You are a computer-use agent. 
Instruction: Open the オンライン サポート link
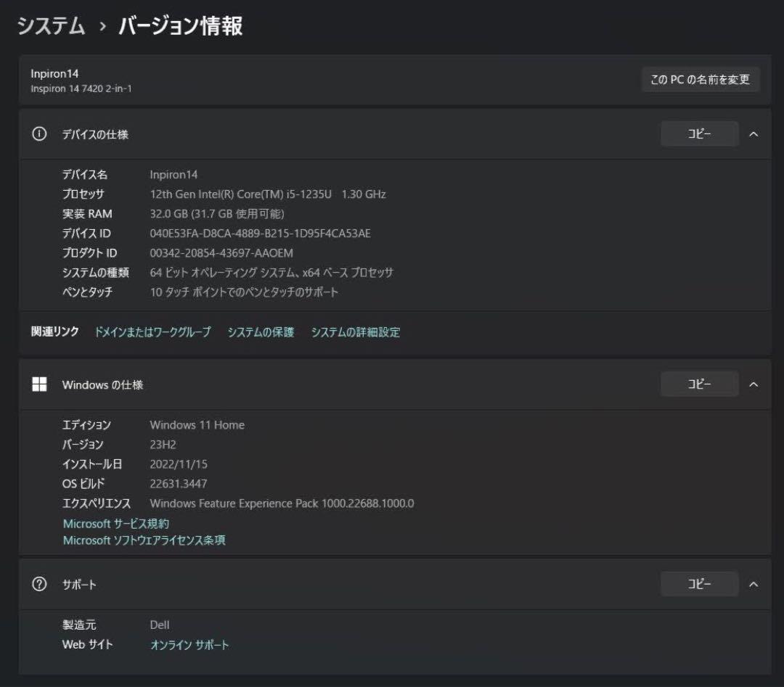[189, 643]
